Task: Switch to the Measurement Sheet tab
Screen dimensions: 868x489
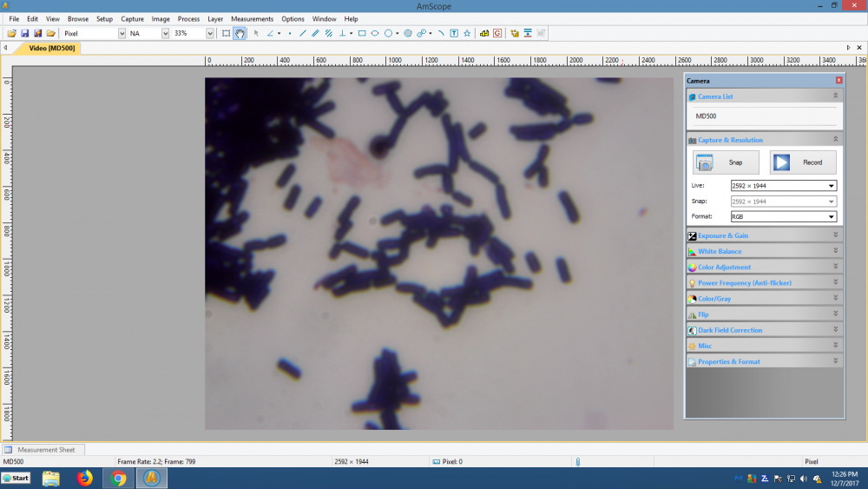Action: pyautogui.click(x=45, y=450)
